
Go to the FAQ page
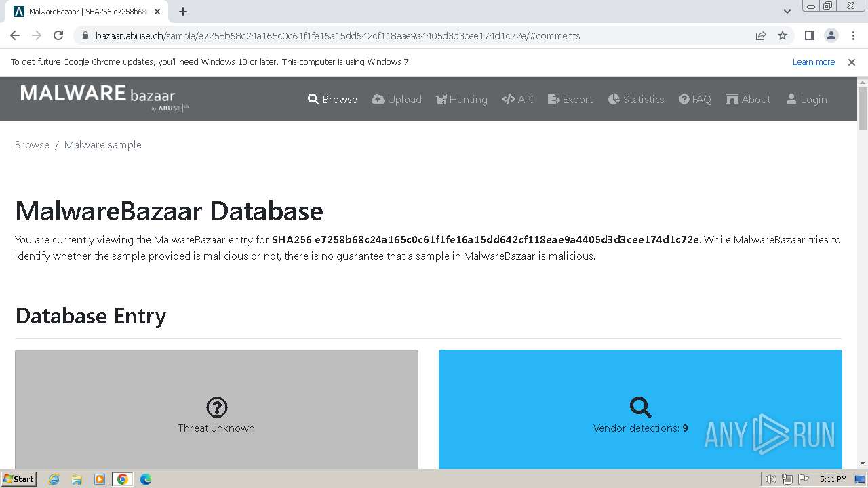(x=695, y=99)
